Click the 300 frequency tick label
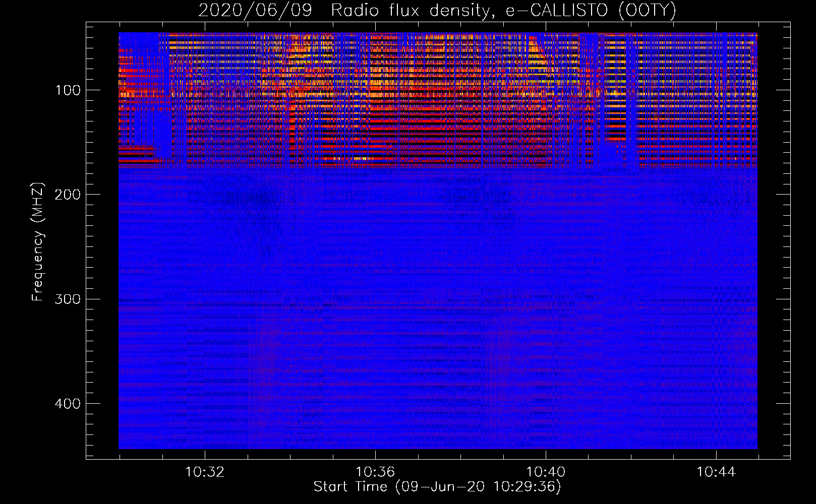This screenshot has height=504, width=816. (68, 299)
